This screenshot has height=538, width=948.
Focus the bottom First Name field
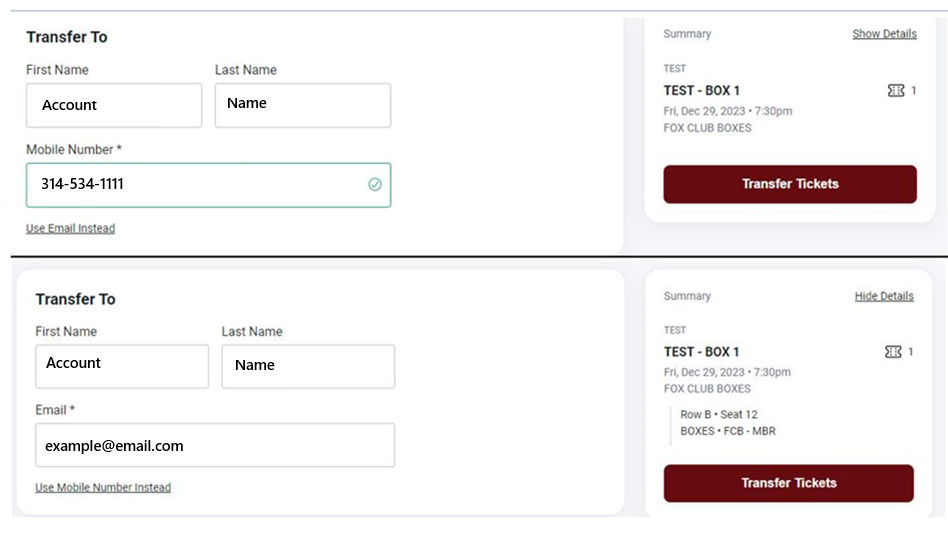[122, 366]
